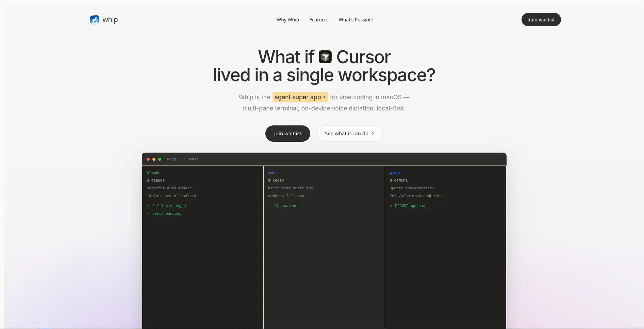Open the What's Possible nav item
This screenshot has height=329, width=644.
click(356, 20)
